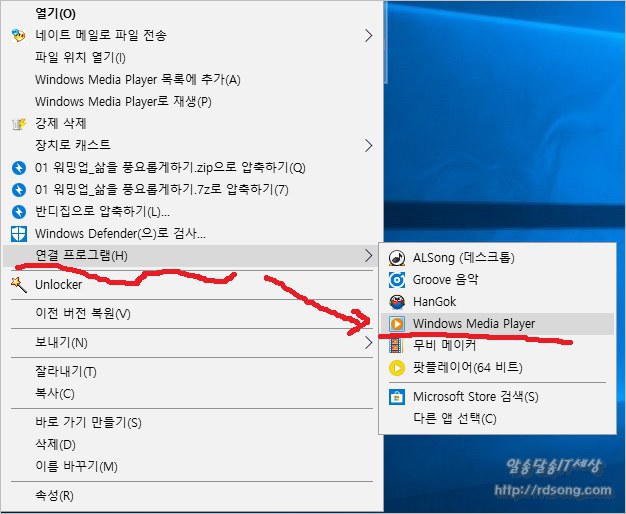Screen dimensions: 626x514
Task: Click the Windows Defender shield icon
Action: click(x=19, y=234)
